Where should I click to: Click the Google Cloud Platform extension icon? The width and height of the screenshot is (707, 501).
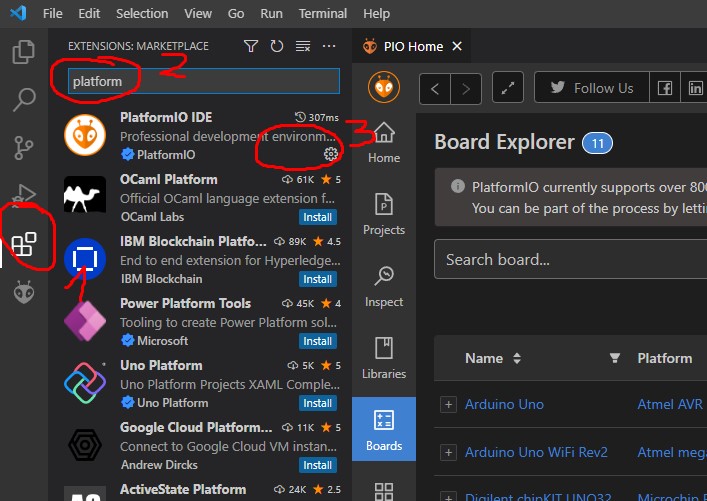coord(85,445)
